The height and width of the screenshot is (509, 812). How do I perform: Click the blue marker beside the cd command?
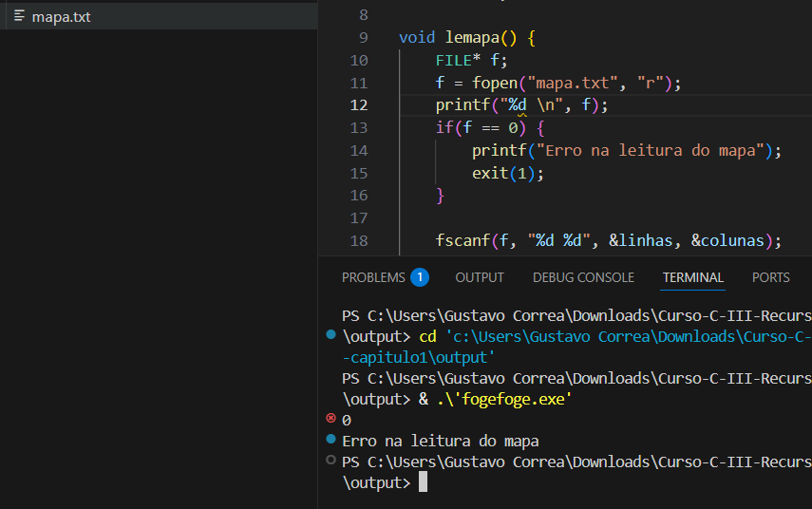(330, 334)
